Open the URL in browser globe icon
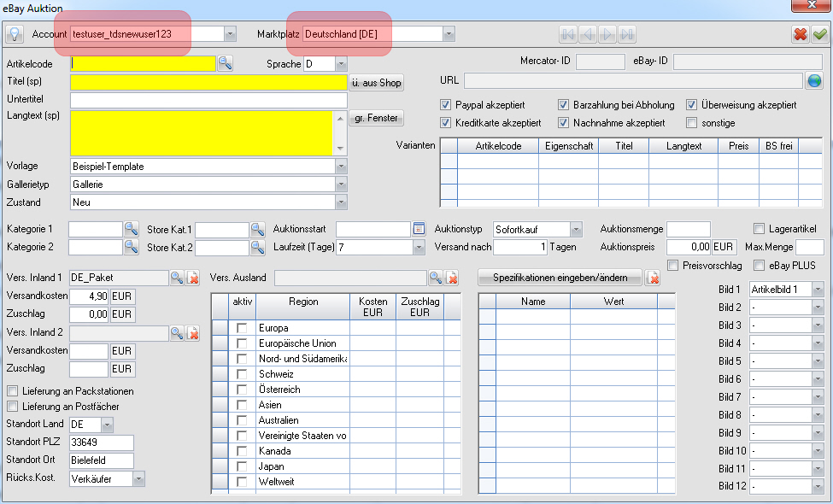Image resolution: width=833 pixels, height=504 pixels. pos(814,80)
